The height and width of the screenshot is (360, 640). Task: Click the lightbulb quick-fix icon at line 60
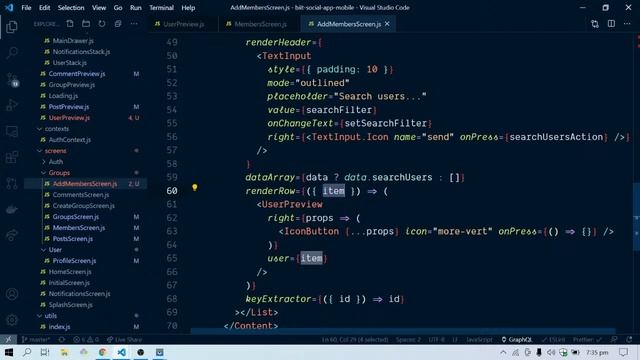[195, 188]
